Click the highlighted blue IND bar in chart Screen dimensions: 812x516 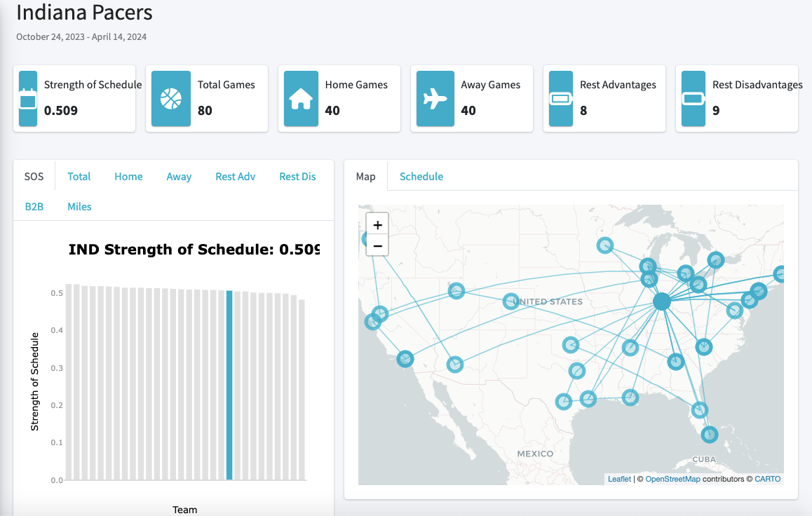[x=229, y=385]
